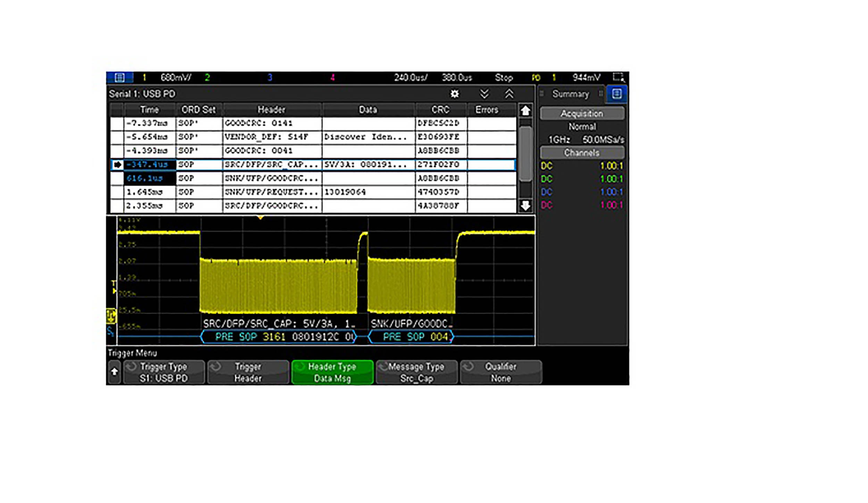The height and width of the screenshot is (503, 868).
Task: Select the SNK/UFP/REQUEST row in lister
Action: tap(271, 192)
